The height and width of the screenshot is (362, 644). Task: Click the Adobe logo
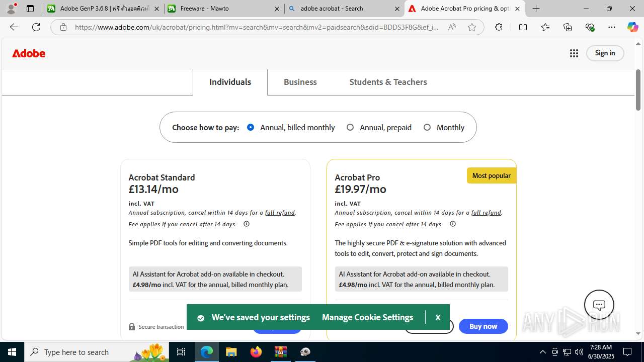point(29,53)
